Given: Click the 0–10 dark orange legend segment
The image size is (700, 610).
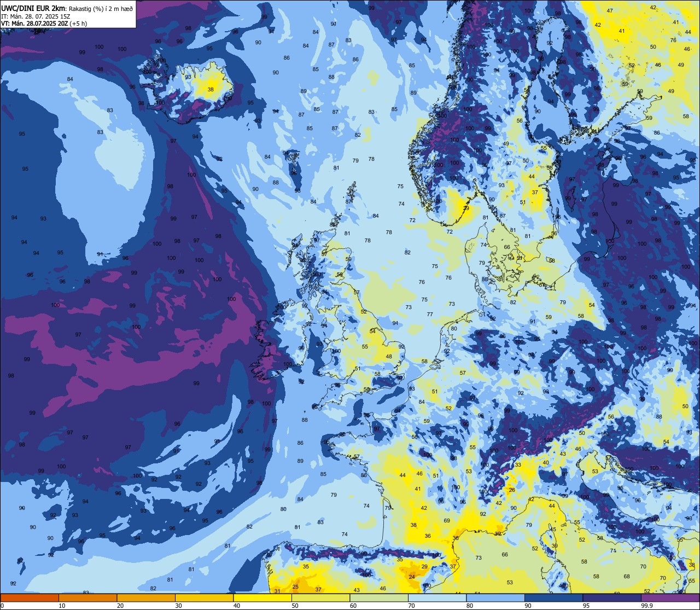Looking at the screenshot, I should click(30, 597).
